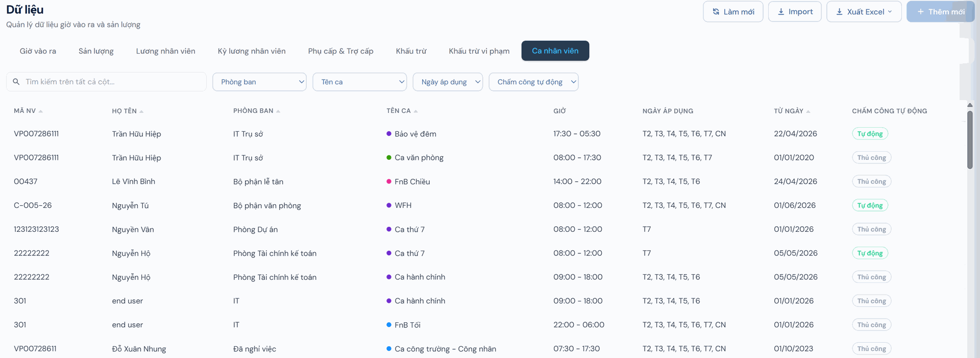Screen dimensions: 980x358
Task: Select the Ca nhân viên tab
Action: (555, 51)
